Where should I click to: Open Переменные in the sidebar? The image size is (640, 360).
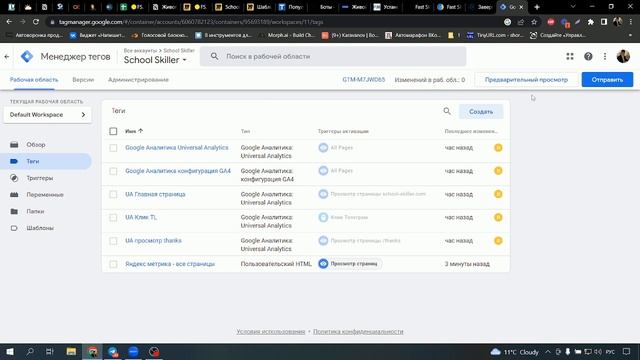pyautogui.click(x=46, y=195)
